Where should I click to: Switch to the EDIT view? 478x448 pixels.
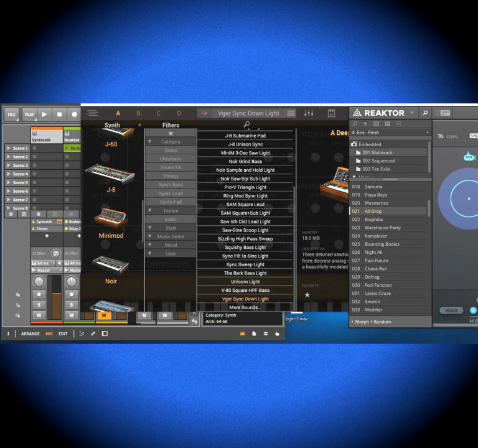(63, 334)
